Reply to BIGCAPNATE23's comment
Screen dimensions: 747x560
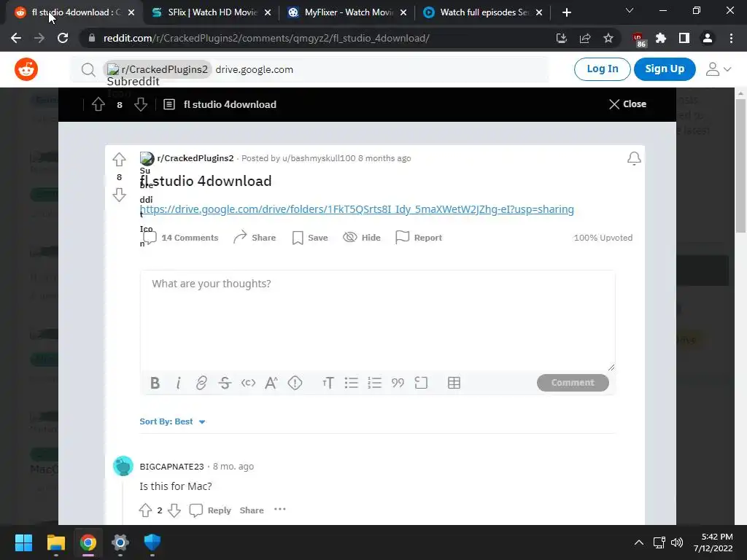point(210,510)
